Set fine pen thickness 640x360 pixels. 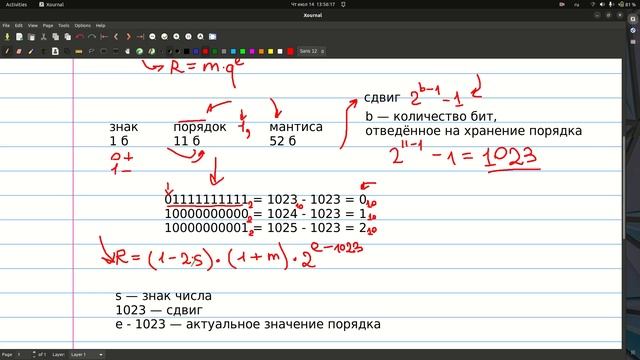[x=161, y=51]
